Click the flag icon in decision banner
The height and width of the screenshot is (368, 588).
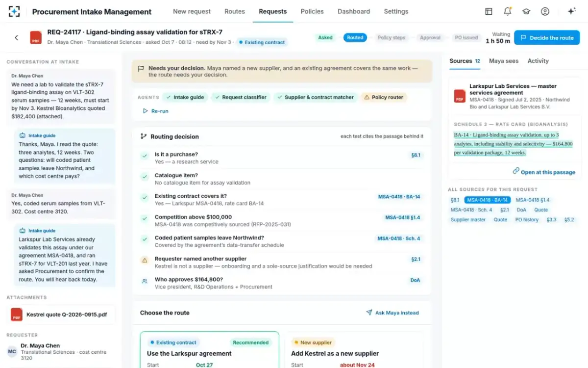pos(141,69)
